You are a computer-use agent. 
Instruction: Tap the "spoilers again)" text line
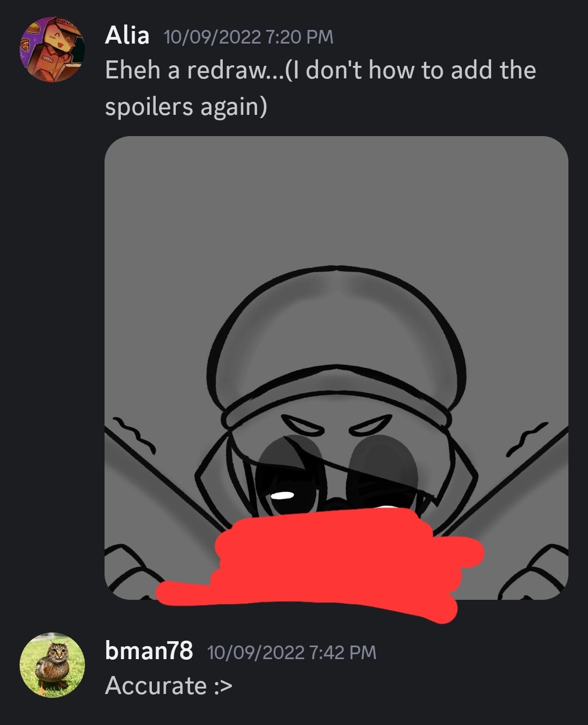coord(186,107)
